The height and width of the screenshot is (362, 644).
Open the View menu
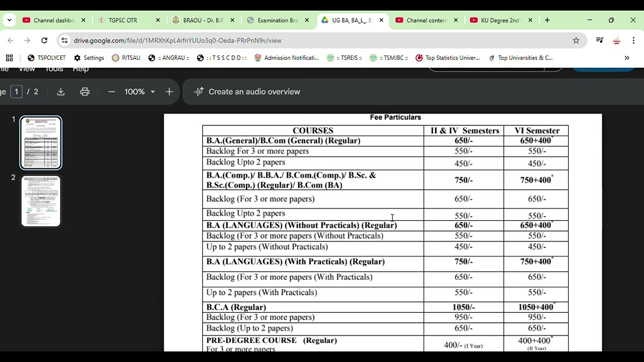[27, 69]
